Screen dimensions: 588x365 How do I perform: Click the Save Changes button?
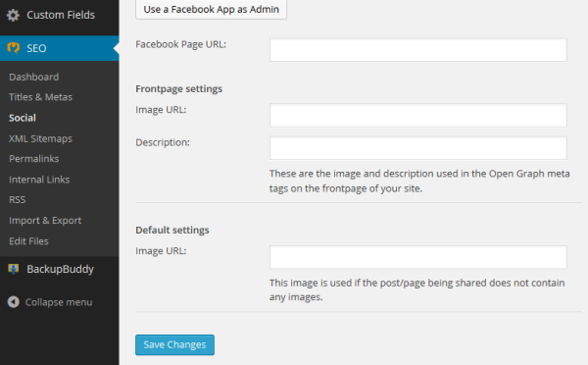[x=174, y=344]
